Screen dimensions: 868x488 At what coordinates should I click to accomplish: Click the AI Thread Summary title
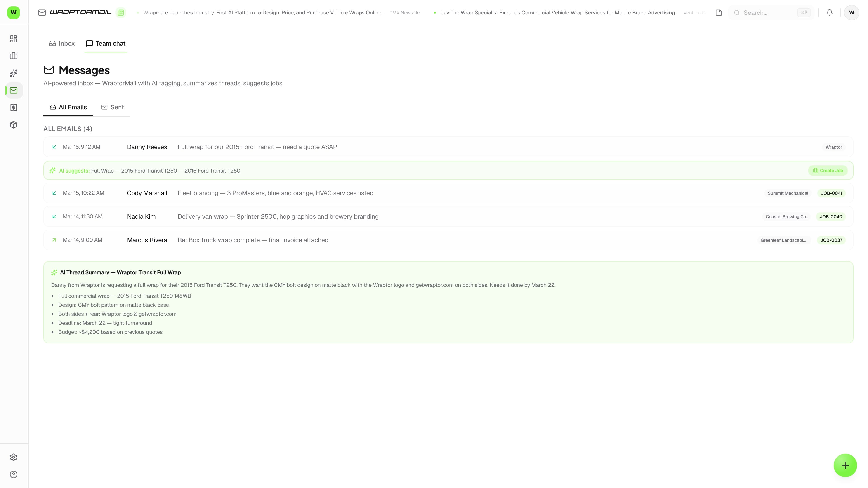point(120,272)
